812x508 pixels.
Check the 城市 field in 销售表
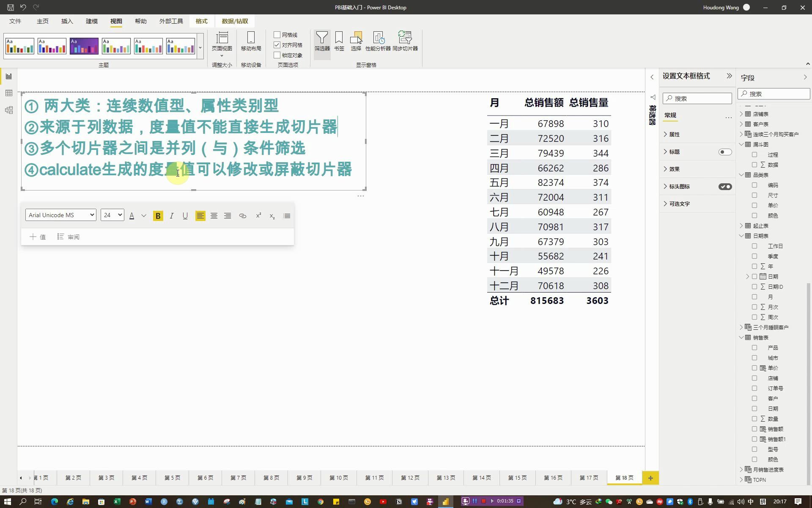pos(754,358)
